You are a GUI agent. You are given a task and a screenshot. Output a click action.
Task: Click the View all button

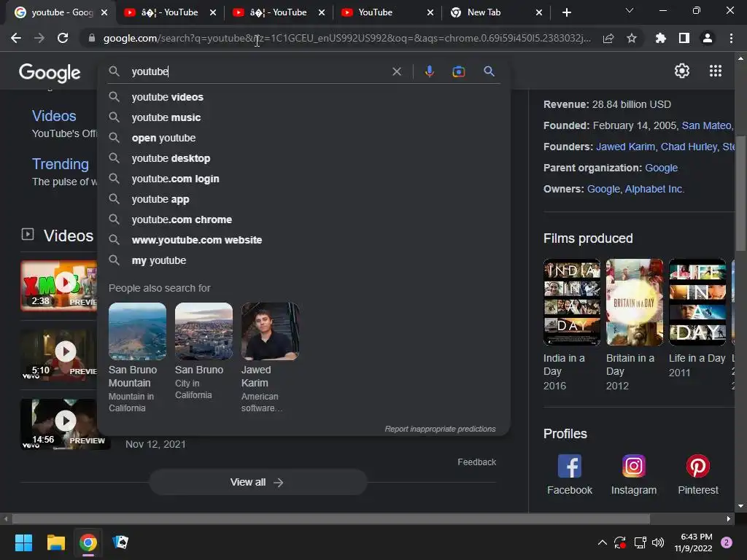(258, 483)
